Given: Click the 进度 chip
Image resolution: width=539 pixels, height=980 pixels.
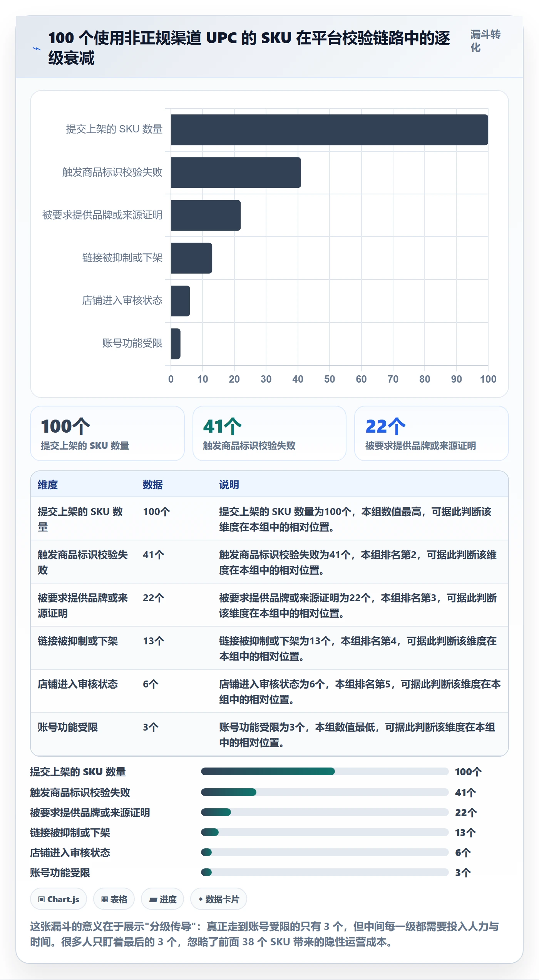Looking at the screenshot, I should 162,899.
